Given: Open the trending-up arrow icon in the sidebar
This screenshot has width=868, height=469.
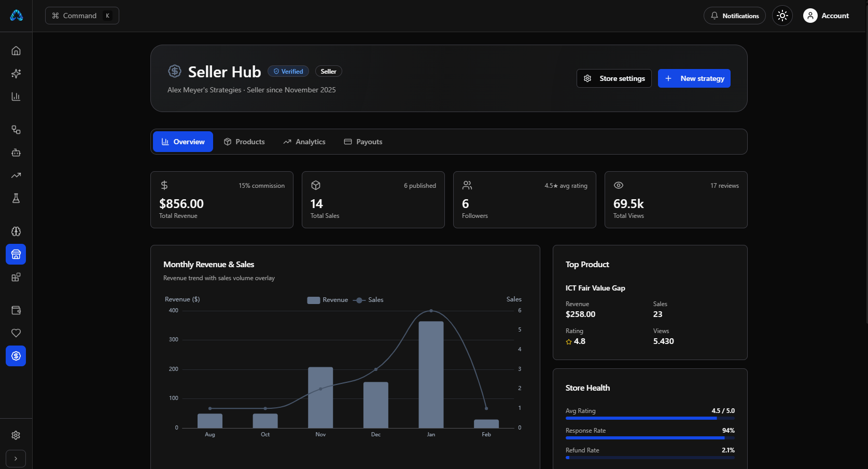Looking at the screenshot, I should [16, 175].
